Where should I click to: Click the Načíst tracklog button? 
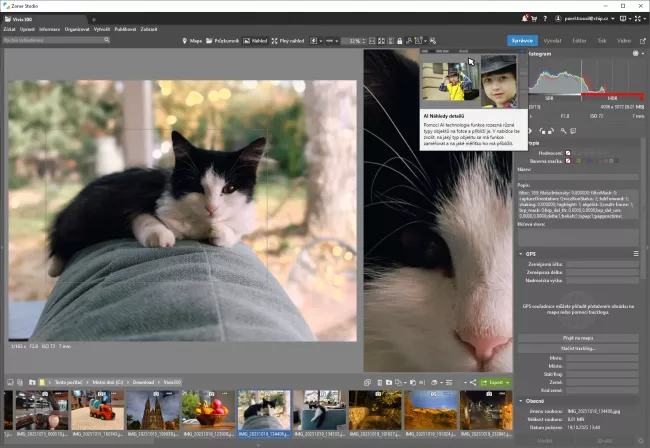point(578,349)
